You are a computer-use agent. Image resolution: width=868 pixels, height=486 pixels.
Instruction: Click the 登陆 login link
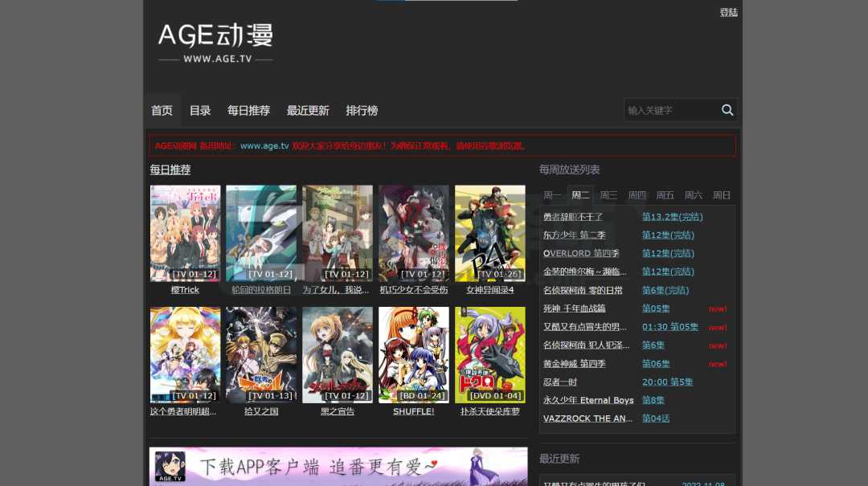coord(728,12)
